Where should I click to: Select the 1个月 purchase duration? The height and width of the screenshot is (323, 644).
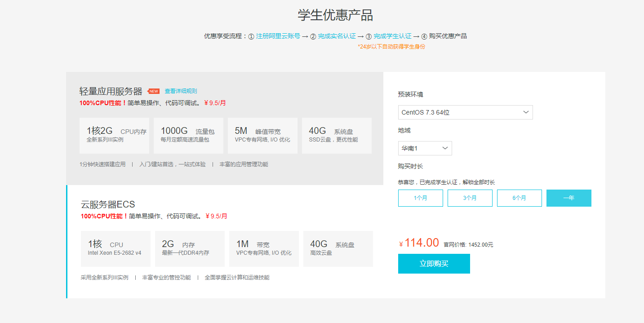tap(420, 198)
